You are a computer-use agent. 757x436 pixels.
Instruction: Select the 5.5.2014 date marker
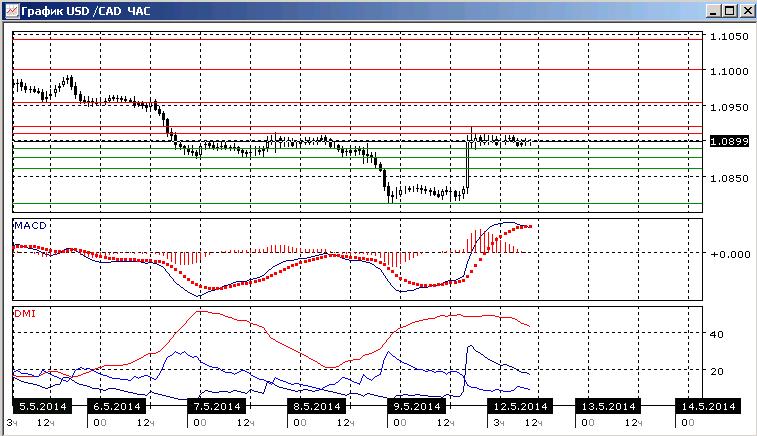(x=42, y=407)
